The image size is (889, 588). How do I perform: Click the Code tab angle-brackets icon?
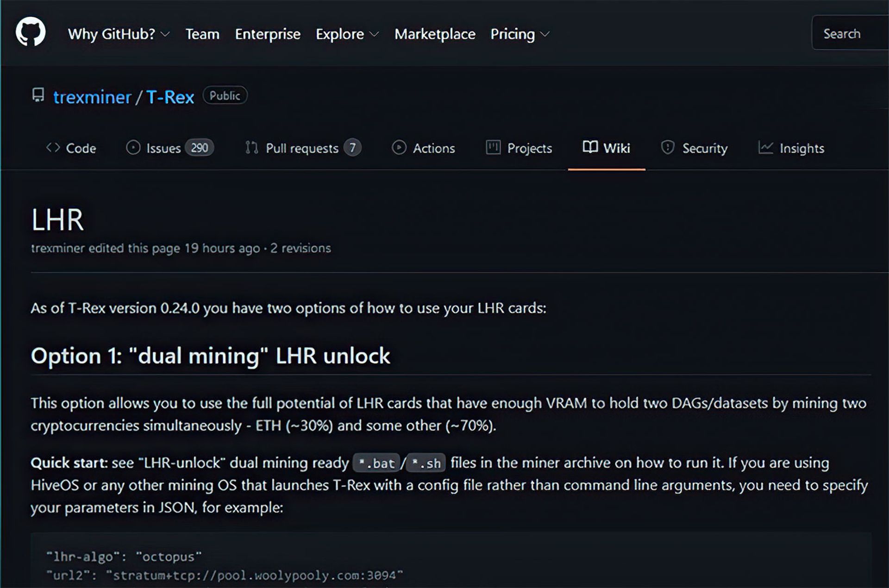53,148
